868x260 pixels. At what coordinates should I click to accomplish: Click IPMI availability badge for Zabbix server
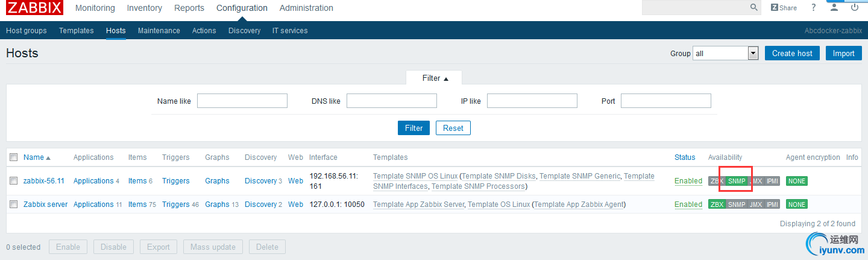773,205
